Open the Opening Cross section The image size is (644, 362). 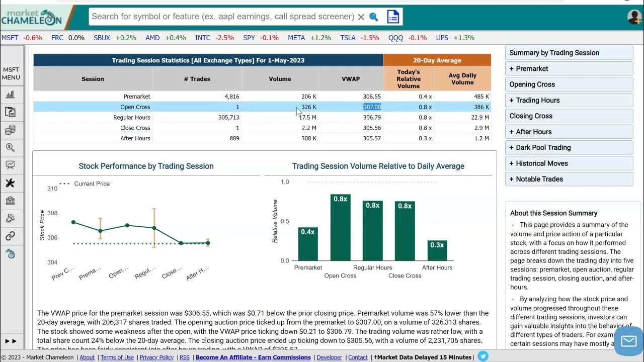click(569, 84)
